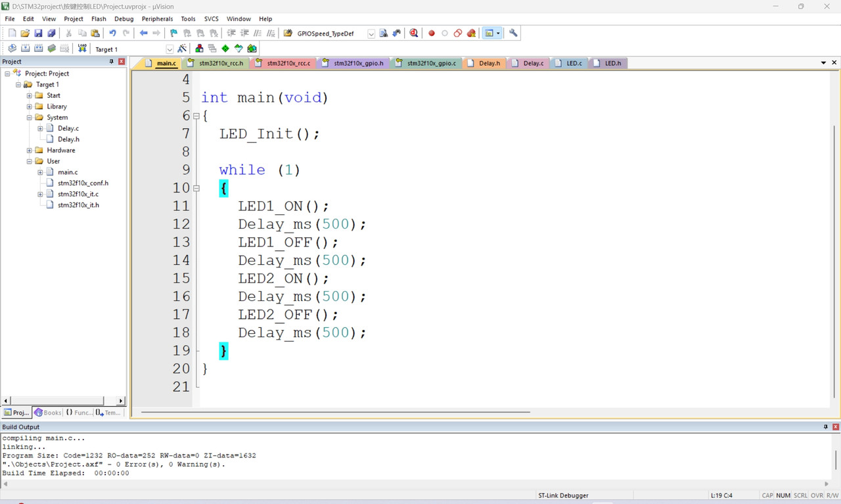
Task: Open the Project menu
Action: (x=74, y=19)
